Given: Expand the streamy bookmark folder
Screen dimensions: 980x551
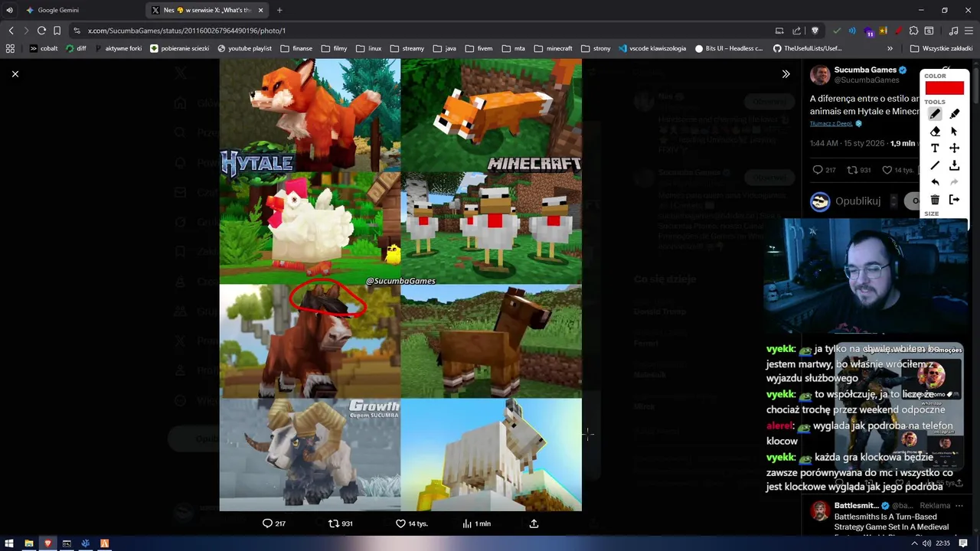Looking at the screenshot, I should [407, 48].
